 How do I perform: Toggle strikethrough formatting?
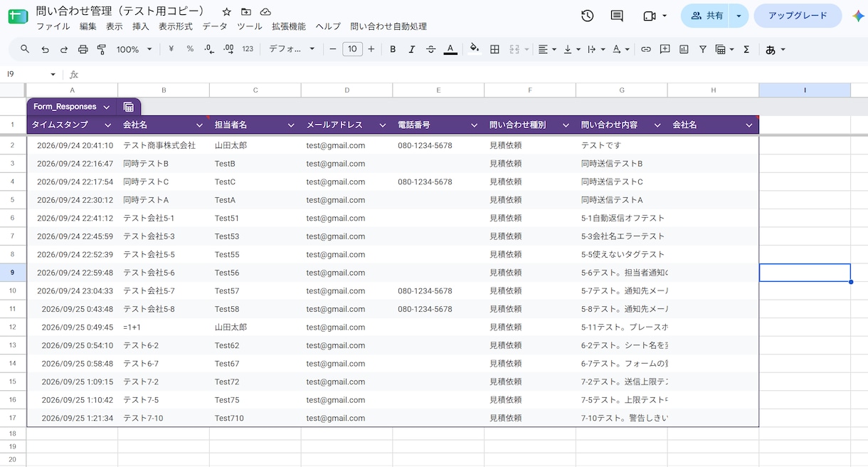point(430,49)
